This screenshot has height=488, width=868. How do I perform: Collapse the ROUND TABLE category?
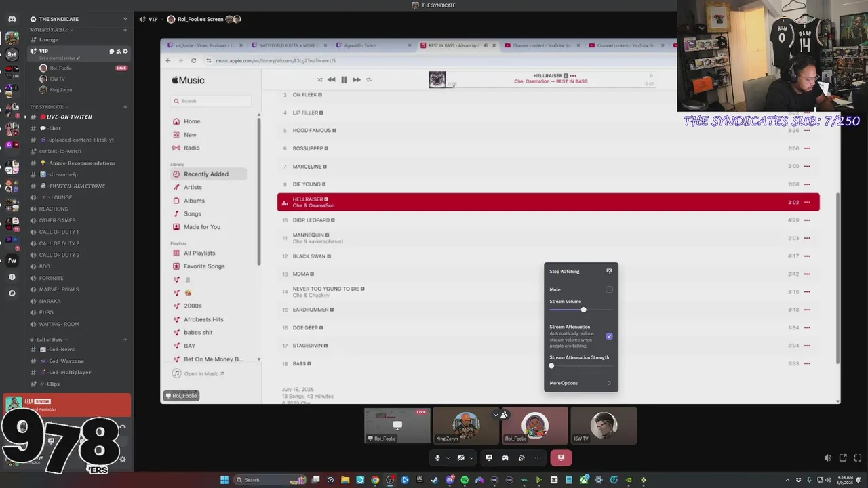pos(52,30)
